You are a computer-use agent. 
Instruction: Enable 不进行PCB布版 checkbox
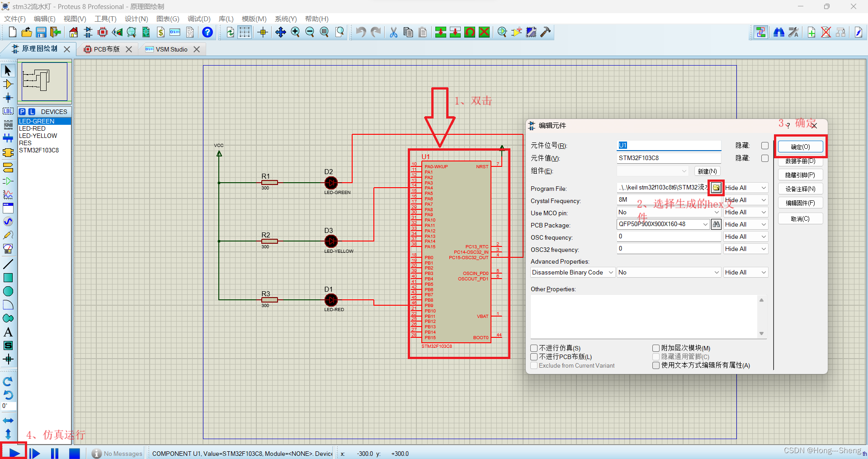pos(534,357)
